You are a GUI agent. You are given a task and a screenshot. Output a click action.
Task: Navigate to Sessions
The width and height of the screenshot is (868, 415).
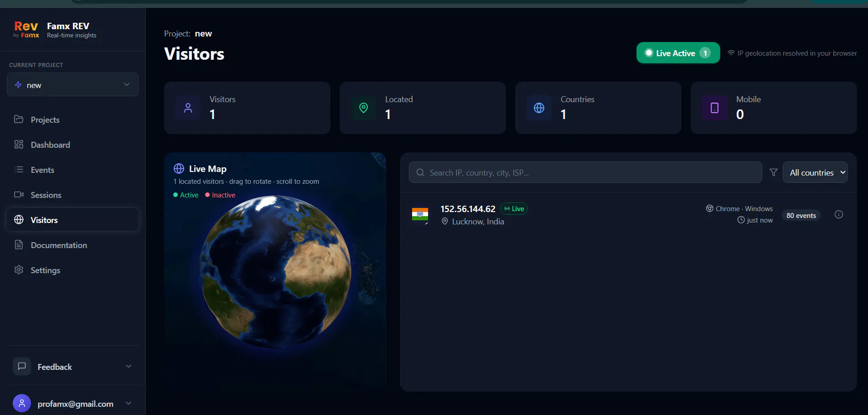coord(72,195)
